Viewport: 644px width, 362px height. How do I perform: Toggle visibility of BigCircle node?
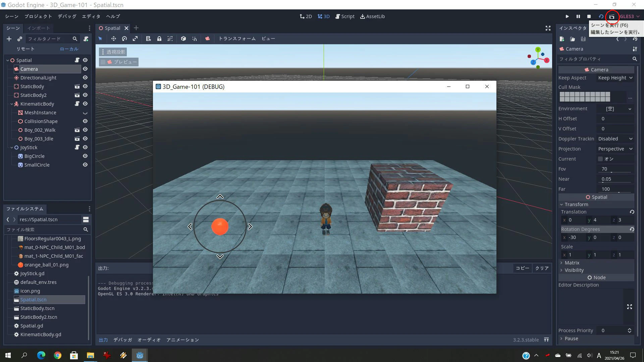point(85,156)
